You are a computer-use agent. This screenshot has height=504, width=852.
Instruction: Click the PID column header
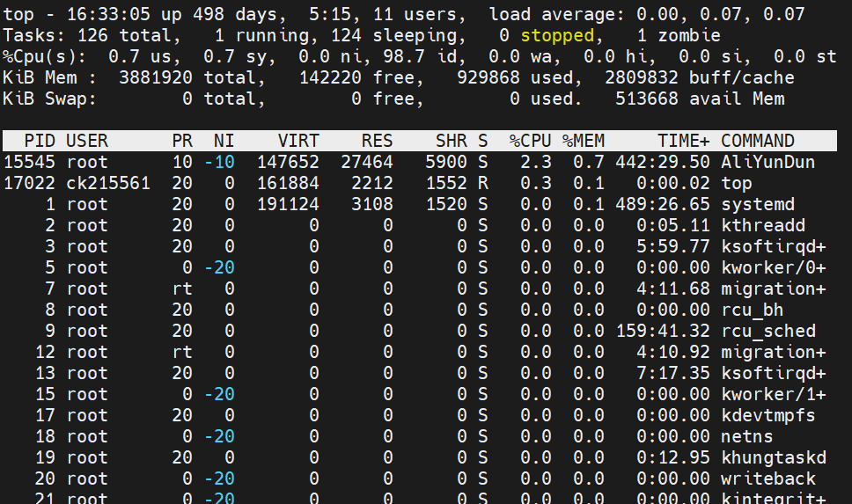[40, 141]
